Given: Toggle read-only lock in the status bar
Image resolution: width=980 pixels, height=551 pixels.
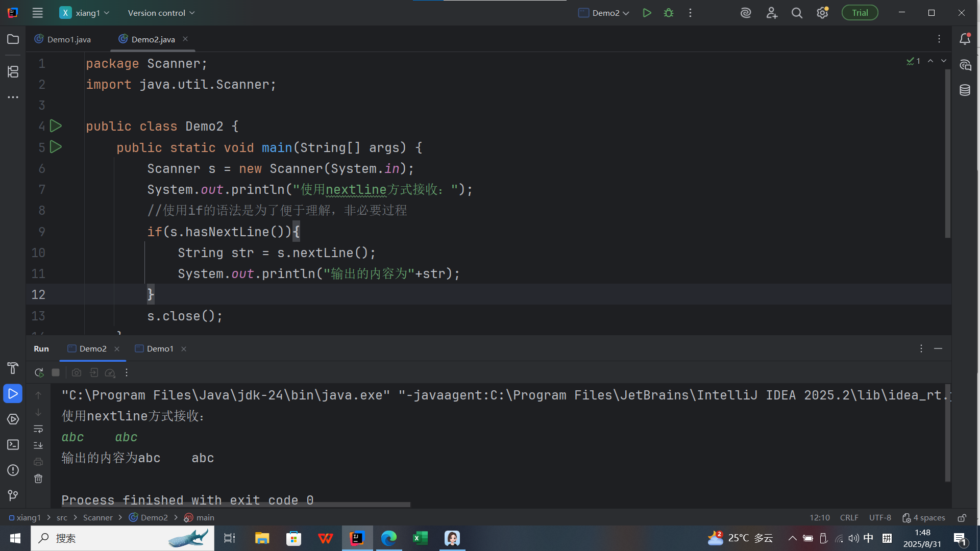Looking at the screenshot, I should pyautogui.click(x=962, y=518).
